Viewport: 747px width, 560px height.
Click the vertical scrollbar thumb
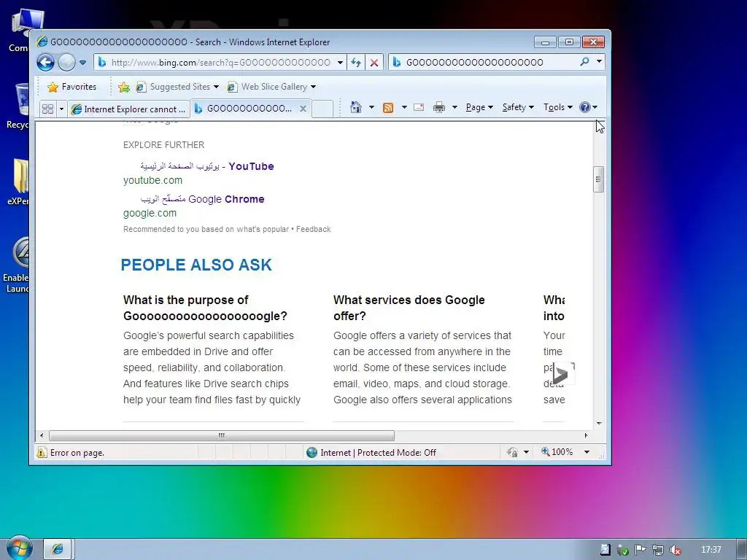click(x=599, y=179)
